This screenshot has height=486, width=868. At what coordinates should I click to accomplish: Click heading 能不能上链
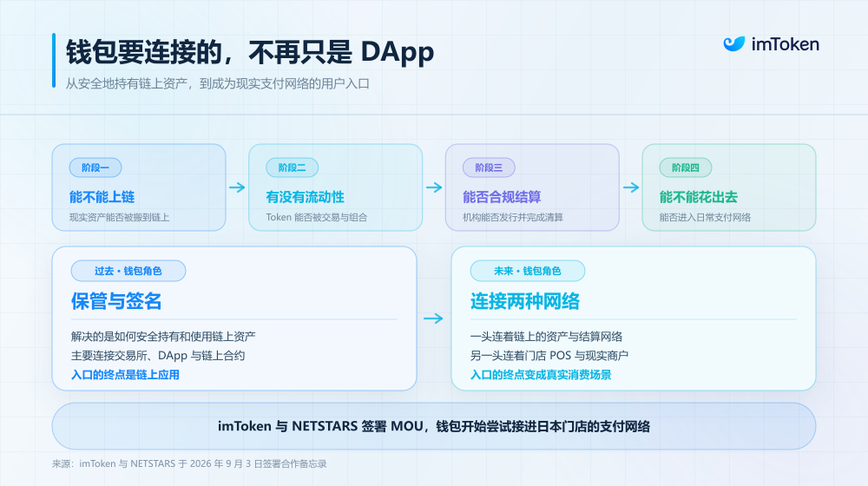tap(102, 197)
